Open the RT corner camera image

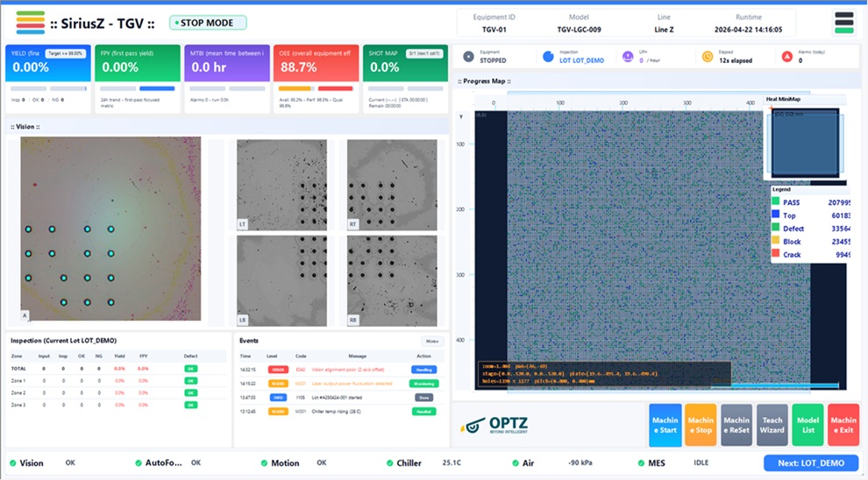392,185
